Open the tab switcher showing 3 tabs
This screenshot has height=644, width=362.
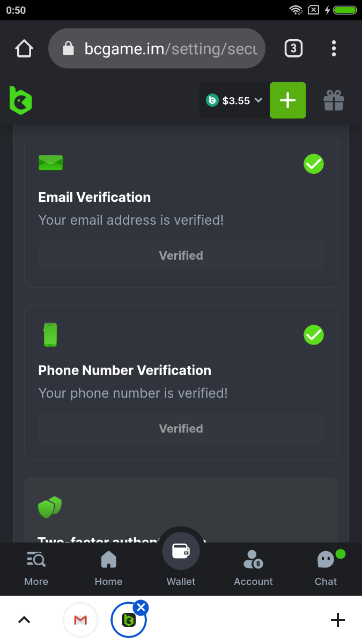pos(293,49)
